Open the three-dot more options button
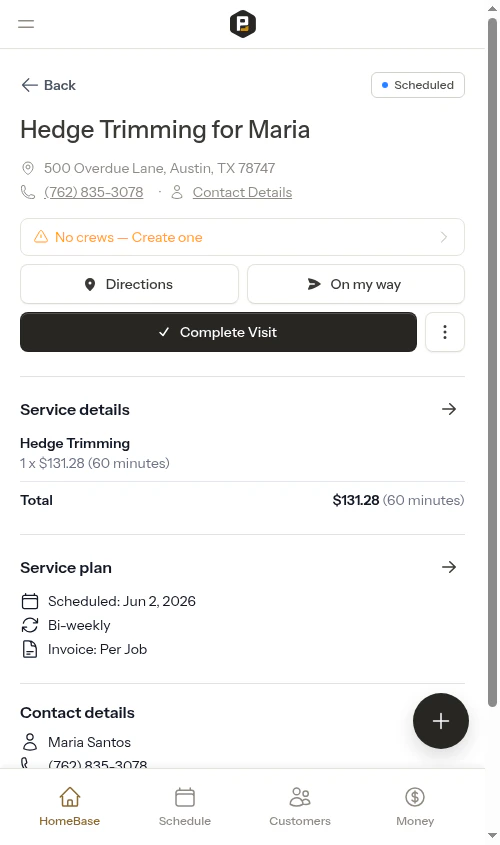 [445, 332]
